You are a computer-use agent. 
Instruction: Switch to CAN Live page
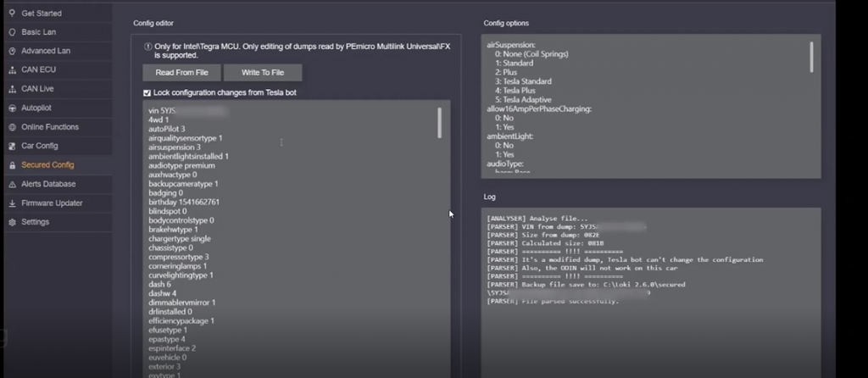tap(37, 89)
